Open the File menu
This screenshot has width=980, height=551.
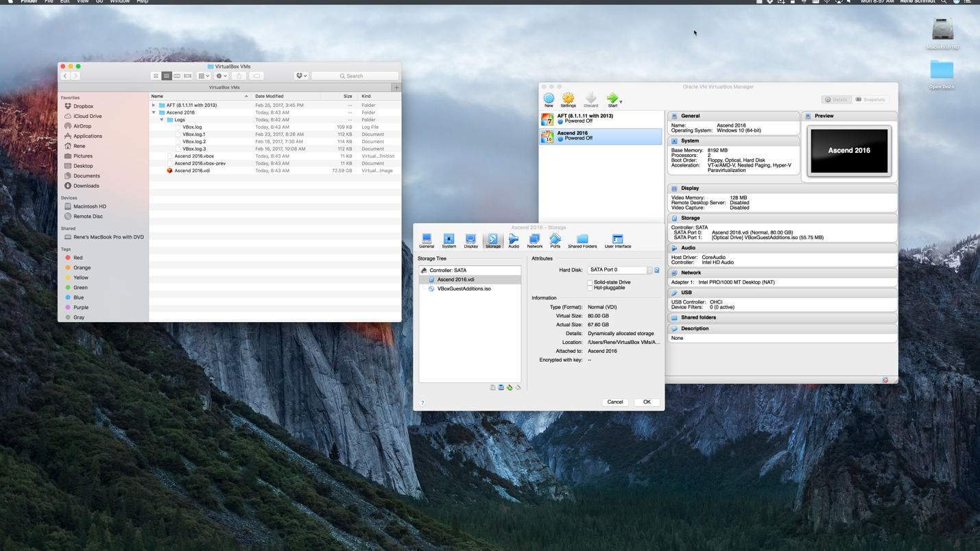[49, 2]
